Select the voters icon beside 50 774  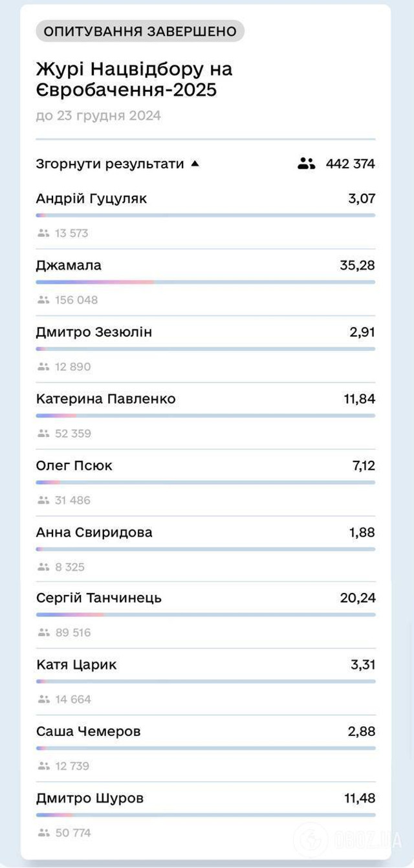[x=43, y=832]
